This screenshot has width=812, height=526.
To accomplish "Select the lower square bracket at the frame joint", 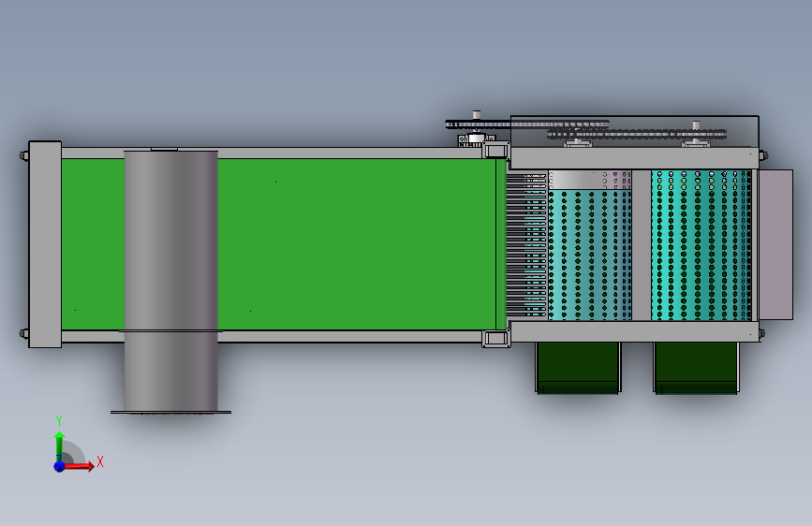I will coord(495,339).
